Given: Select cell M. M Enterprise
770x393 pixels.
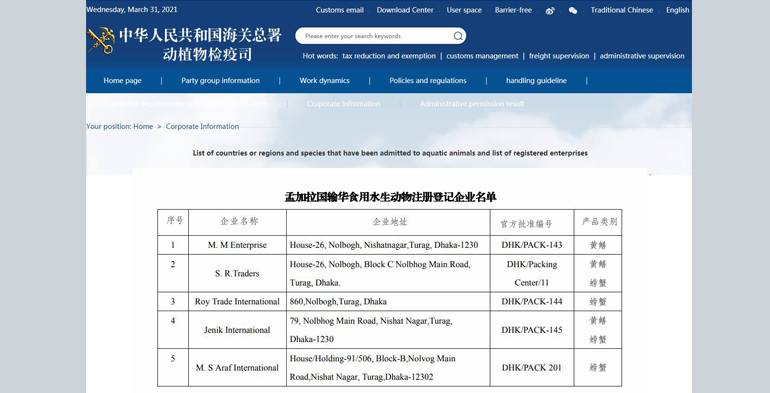Looking at the screenshot, I should pos(237,245).
